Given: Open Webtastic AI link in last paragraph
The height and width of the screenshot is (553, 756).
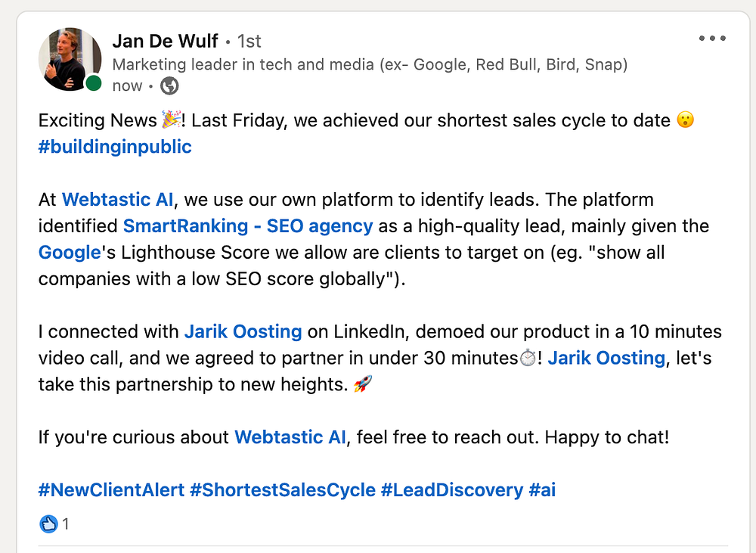Looking at the screenshot, I should [290, 436].
